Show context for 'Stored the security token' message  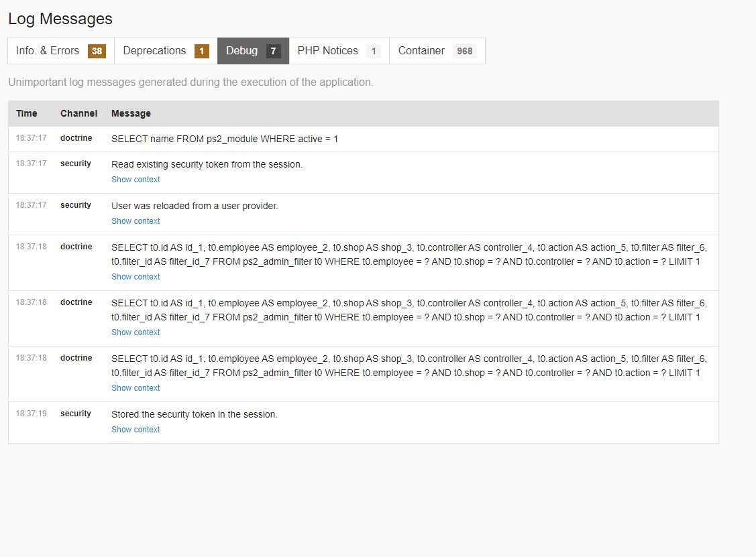click(x=136, y=430)
